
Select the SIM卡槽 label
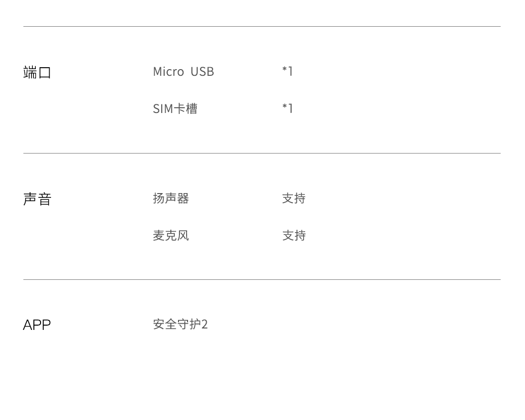pos(175,109)
